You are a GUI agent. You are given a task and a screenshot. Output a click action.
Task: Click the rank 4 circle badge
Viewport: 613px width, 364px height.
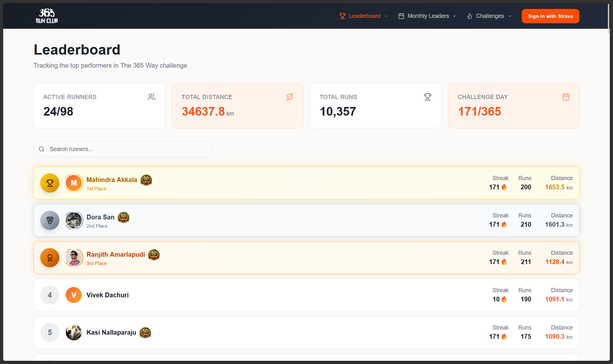coord(50,295)
